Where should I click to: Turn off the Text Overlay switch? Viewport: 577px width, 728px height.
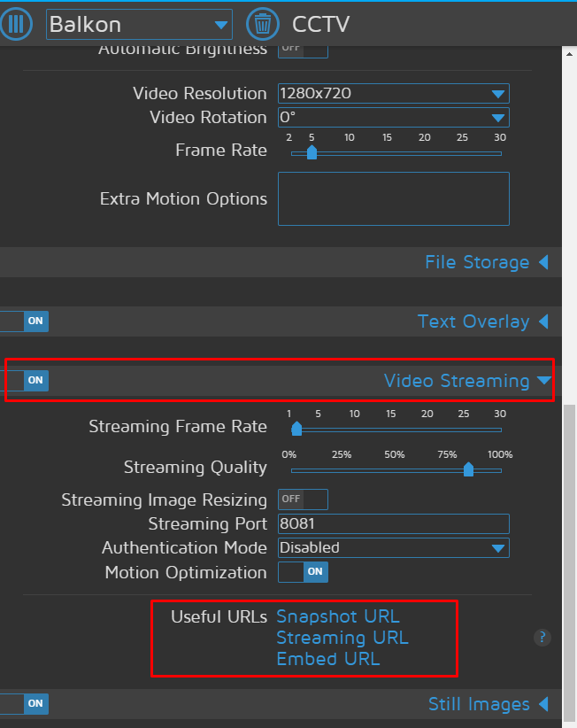pyautogui.click(x=25, y=321)
